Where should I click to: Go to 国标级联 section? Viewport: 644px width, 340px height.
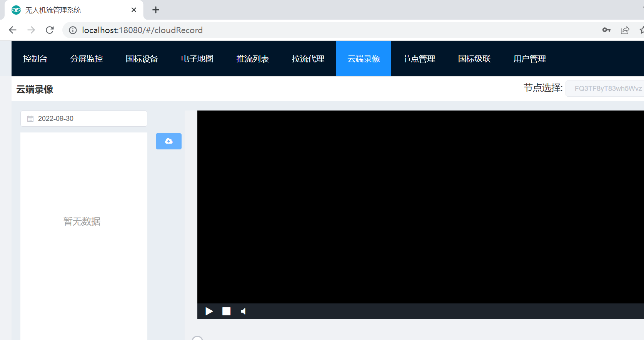click(474, 59)
